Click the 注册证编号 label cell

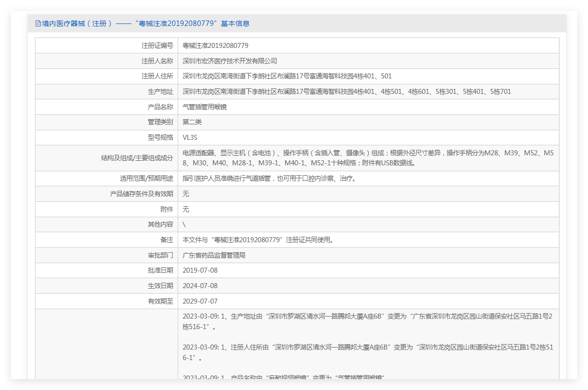click(106, 46)
